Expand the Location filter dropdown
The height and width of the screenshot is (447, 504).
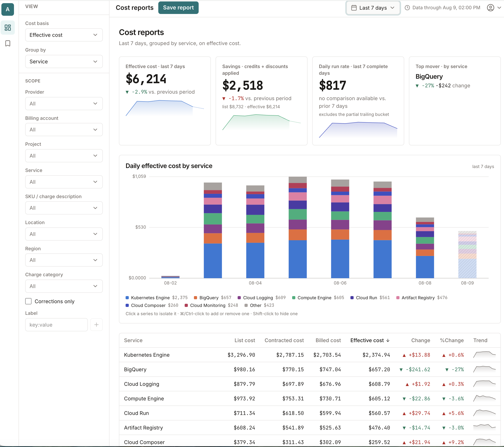(64, 234)
